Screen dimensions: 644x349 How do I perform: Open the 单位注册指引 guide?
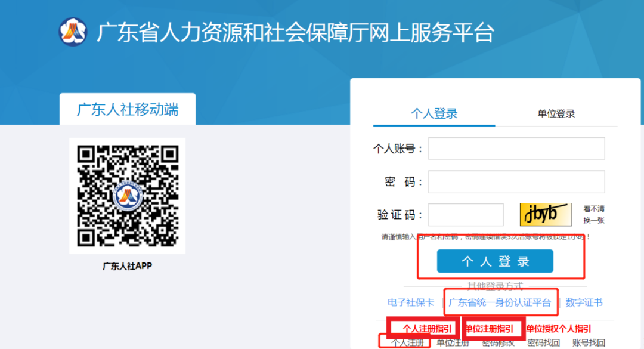pyautogui.click(x=489, y=329)
